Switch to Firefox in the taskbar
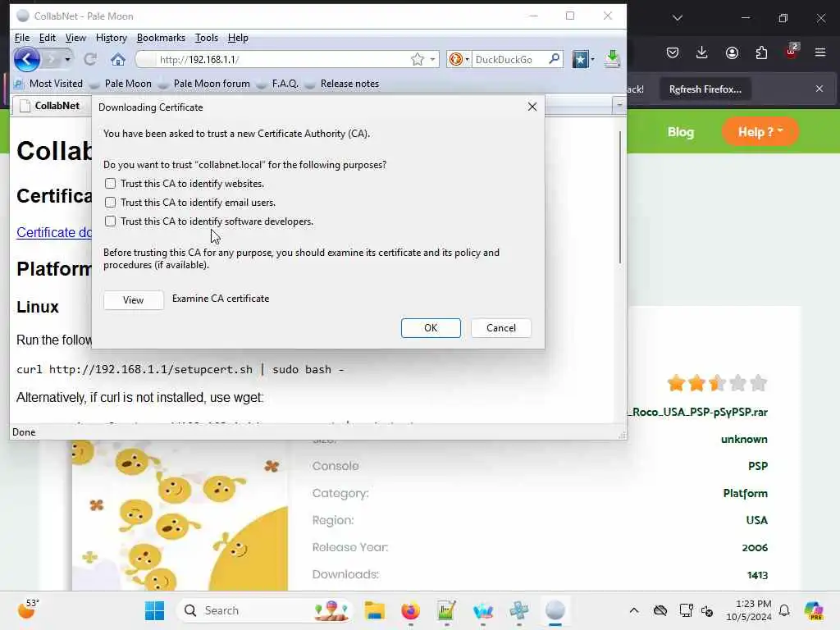Image resolution: width=840 pixels, height=630 pixels. click(x=410, y=610)
